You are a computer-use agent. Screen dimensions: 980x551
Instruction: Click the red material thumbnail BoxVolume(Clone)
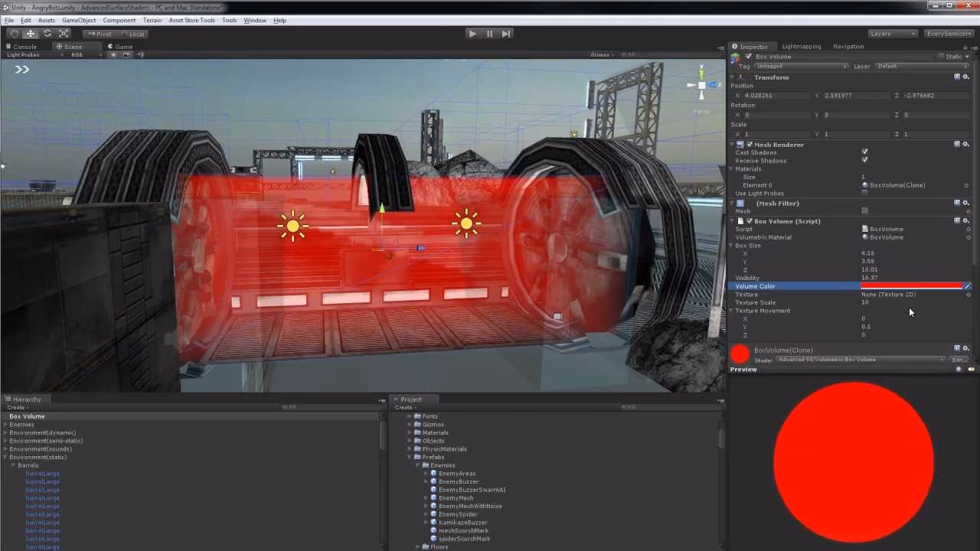pyautogui.click(x=740, y=354)
